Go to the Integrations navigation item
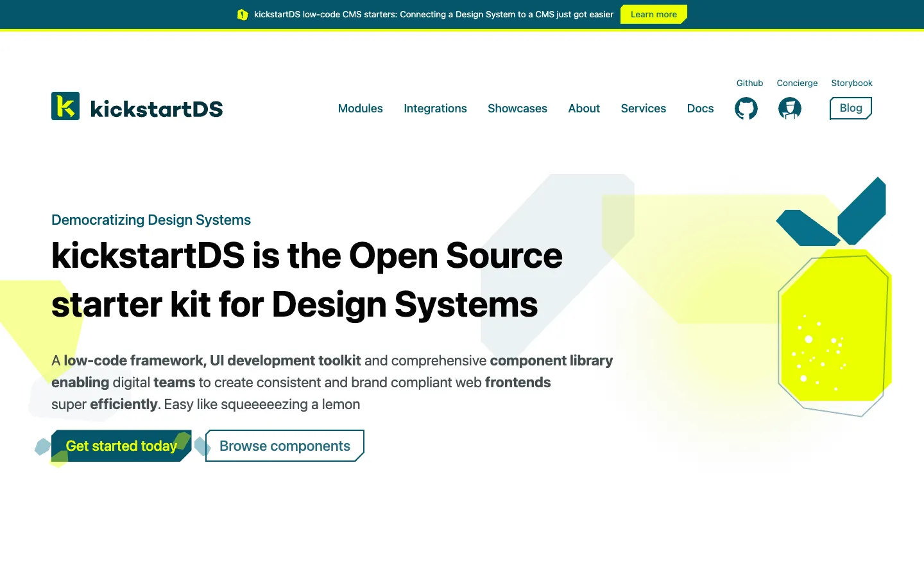Screen dimensions: 924x578 435,109
